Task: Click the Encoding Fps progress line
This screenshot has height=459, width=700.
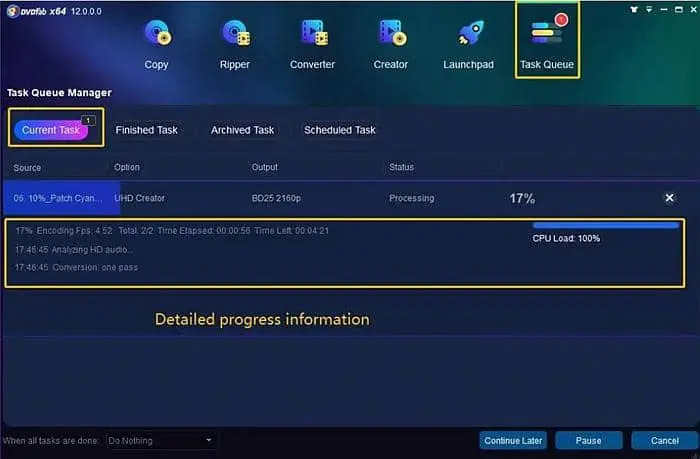Action: 172,231
